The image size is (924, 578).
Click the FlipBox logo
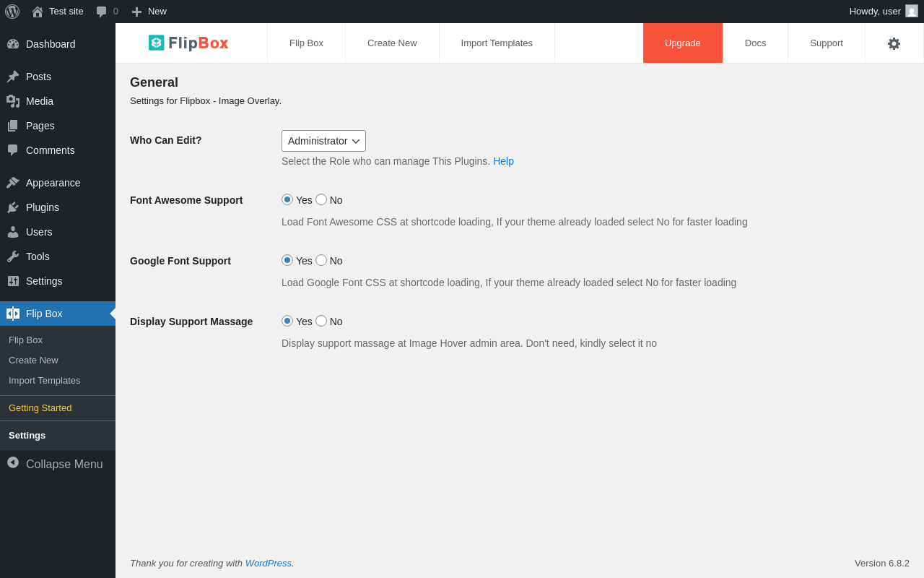[188, 43]
